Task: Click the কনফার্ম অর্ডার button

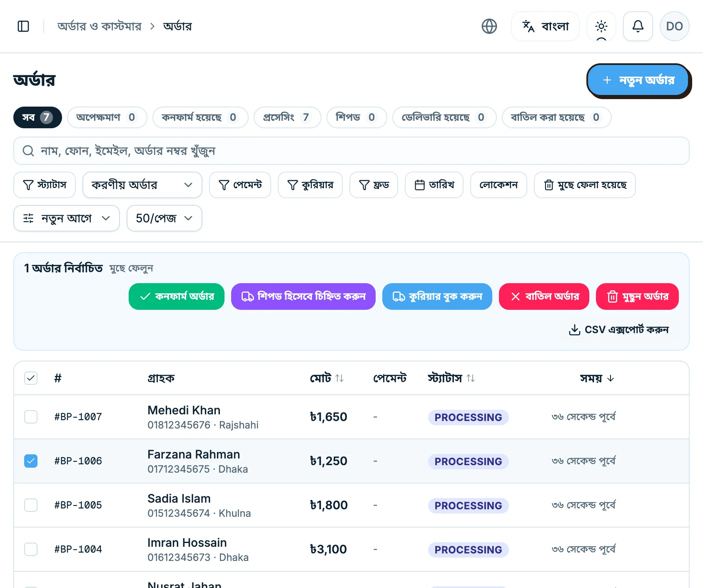Action: (x=177, y=296)
